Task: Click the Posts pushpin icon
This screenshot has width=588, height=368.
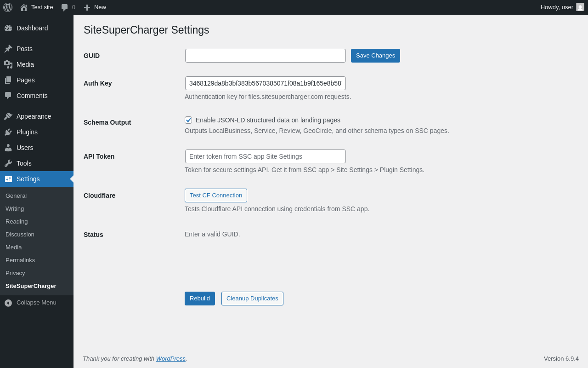Action: click(8, 49)
